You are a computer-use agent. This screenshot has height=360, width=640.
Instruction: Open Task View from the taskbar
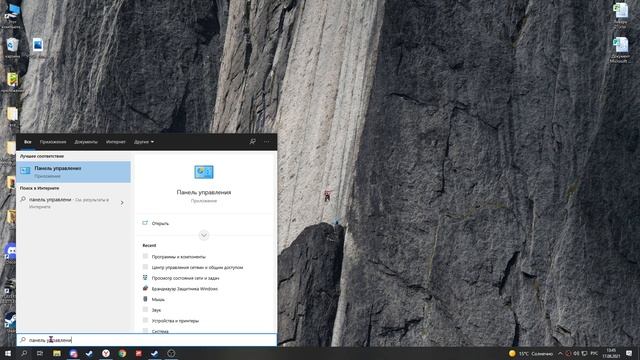tap(40, 353)
